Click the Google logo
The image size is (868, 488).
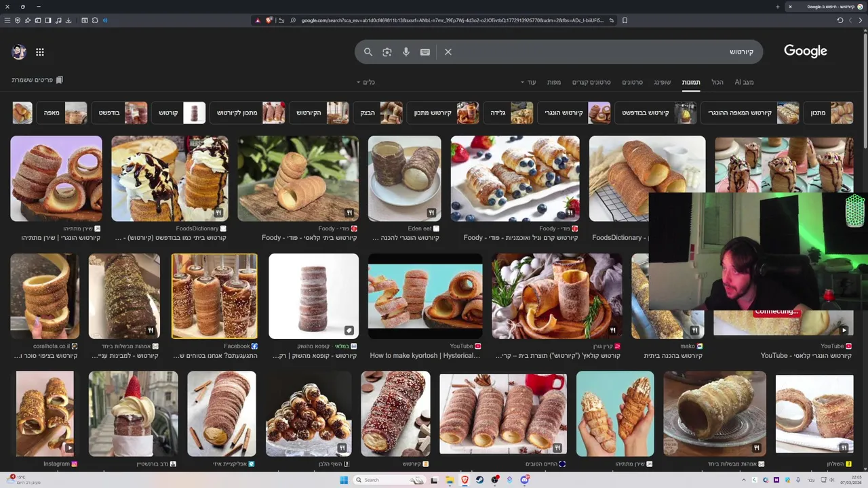pos(806,51)
